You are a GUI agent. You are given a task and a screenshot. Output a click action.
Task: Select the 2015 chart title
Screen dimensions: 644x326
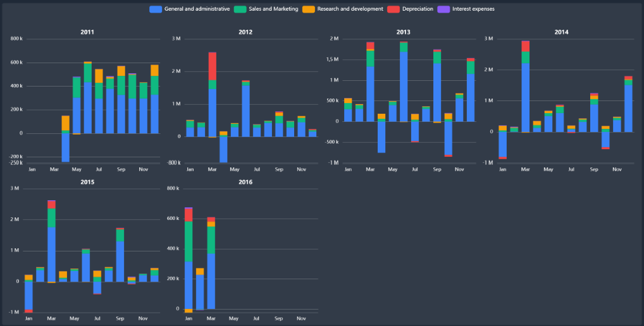[x=87, y=182]
